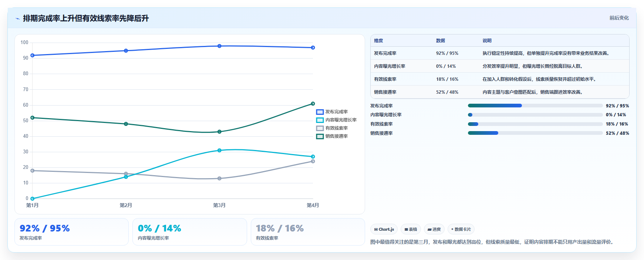Hide the 内容曝光增长率 legend series
The width and height of the screenshot is (644, 260).
click(336, 120)
